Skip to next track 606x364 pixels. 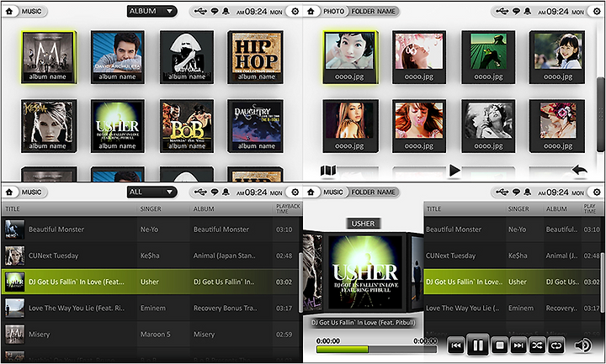518,346
